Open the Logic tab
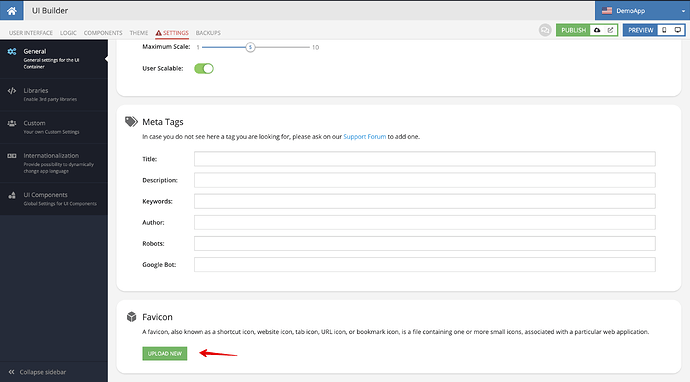The width and height of the screenshot is (690, 382). tap(68, 33)
